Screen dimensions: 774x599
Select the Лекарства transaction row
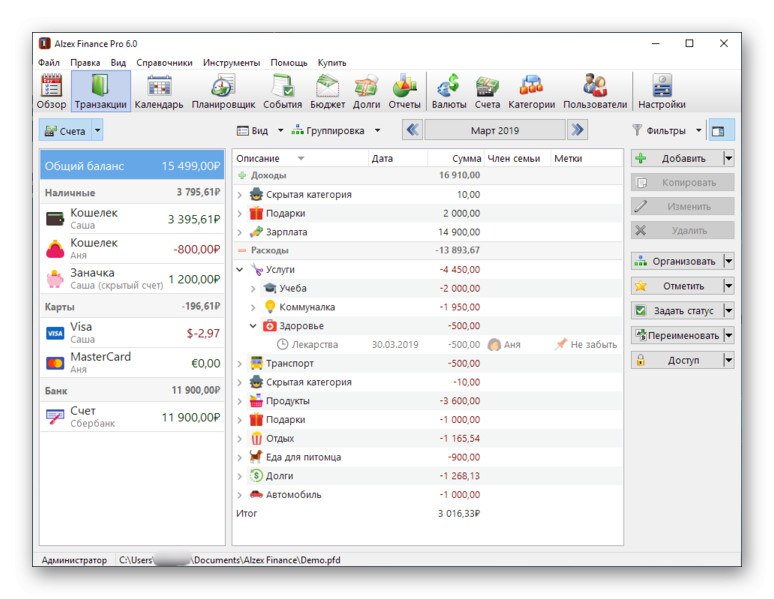(x=427, y=345)
